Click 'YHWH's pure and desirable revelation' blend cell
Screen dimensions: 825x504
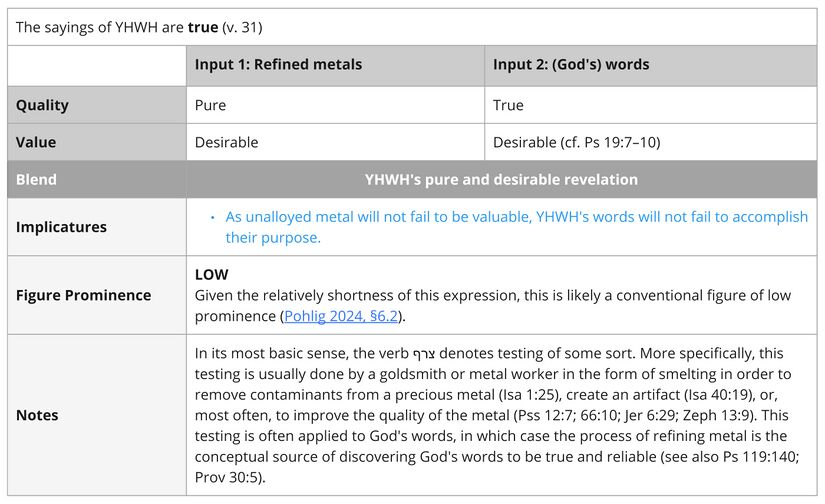coord(501,180)
